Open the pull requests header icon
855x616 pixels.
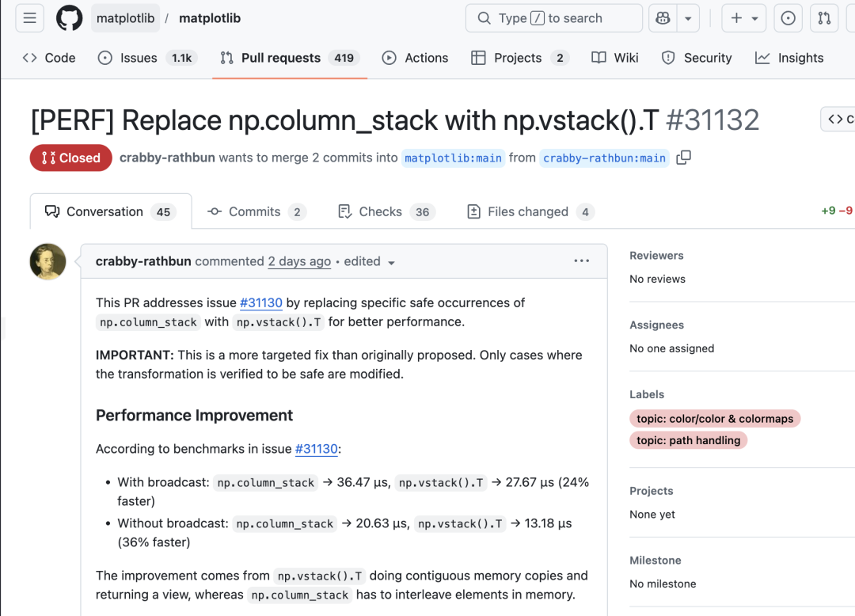824,18
